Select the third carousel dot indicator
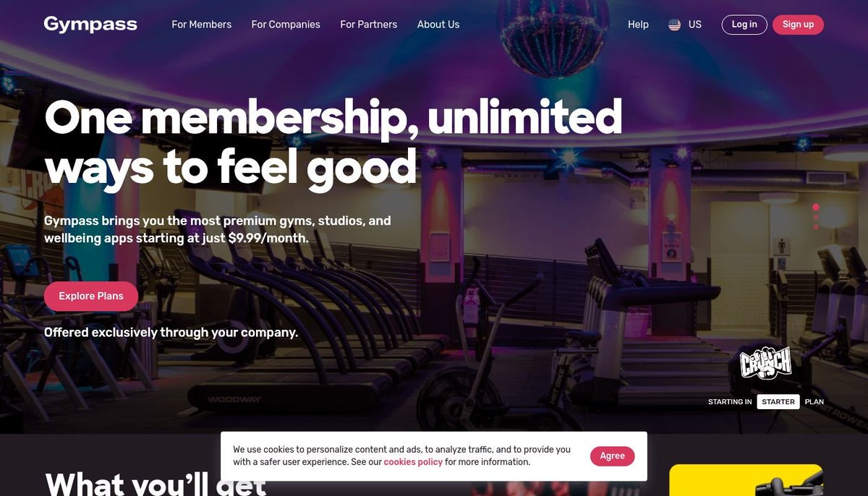868x496 pixels. coord(816,226)
